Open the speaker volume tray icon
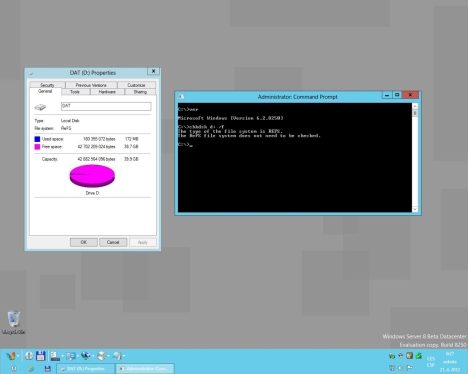Screen dimensions: 468x374 click(401, 368)
